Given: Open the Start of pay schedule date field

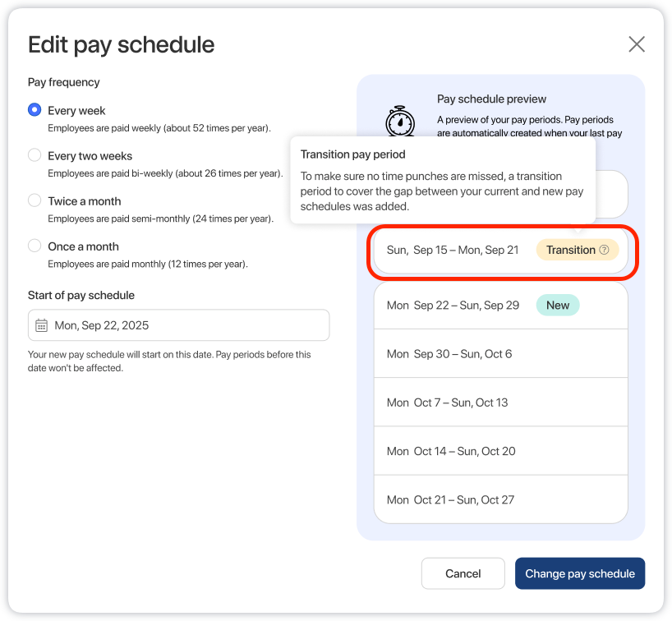Looking at the screenshot, I should [x=179, y=326].
